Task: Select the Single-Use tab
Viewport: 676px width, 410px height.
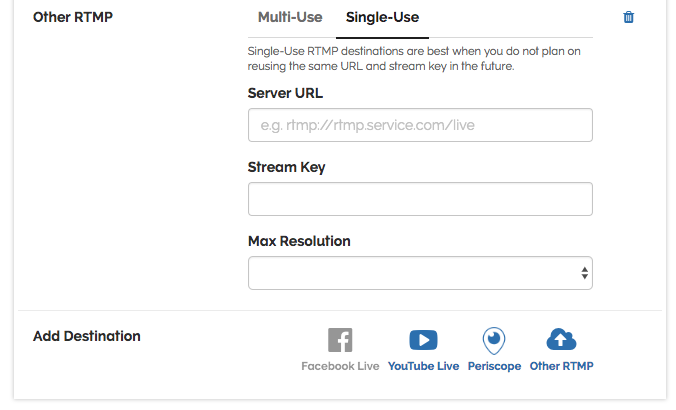Action: pyautogui.click(x=382, y=17)
